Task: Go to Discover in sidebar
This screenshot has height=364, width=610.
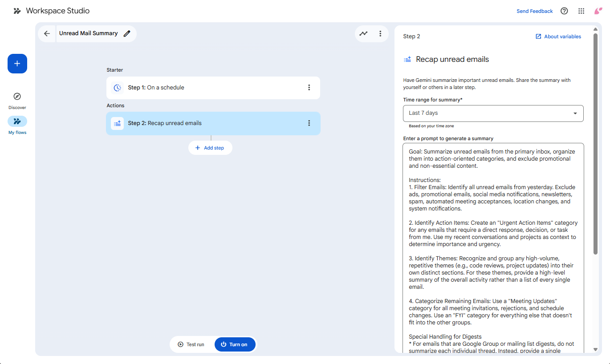Action: point(17,101)
